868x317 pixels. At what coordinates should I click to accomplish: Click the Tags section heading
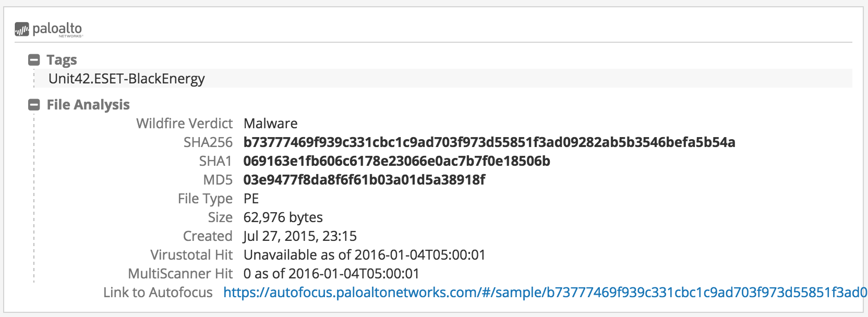click(62, 60)
